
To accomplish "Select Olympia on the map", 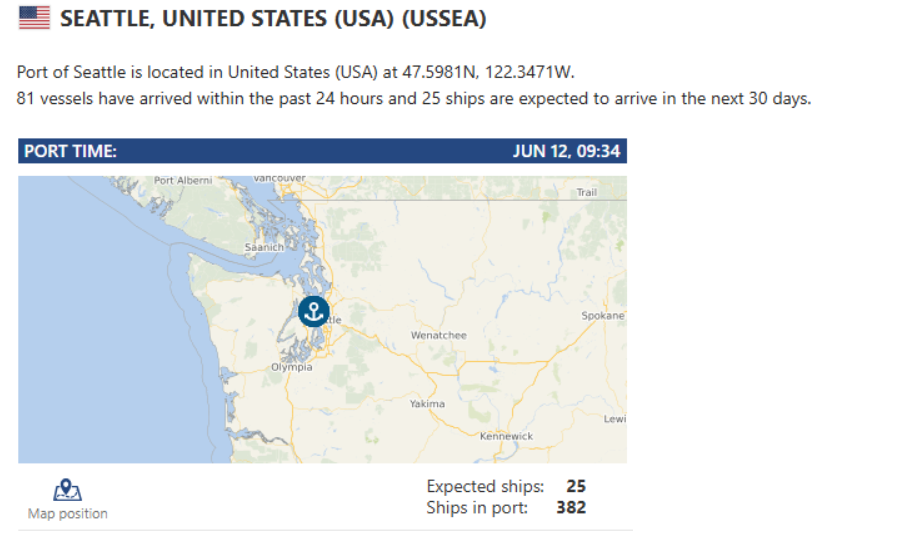I will (292, 367).
